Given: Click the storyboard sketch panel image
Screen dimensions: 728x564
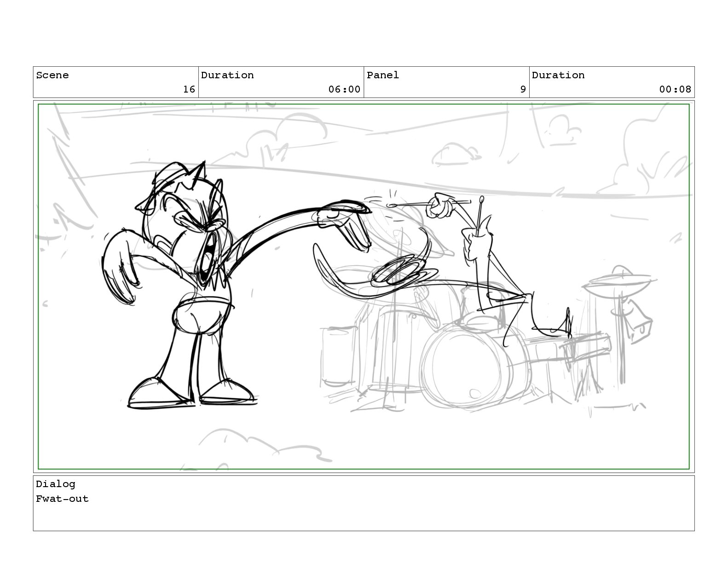Looking at the screenshot, I should coord(364,287).
